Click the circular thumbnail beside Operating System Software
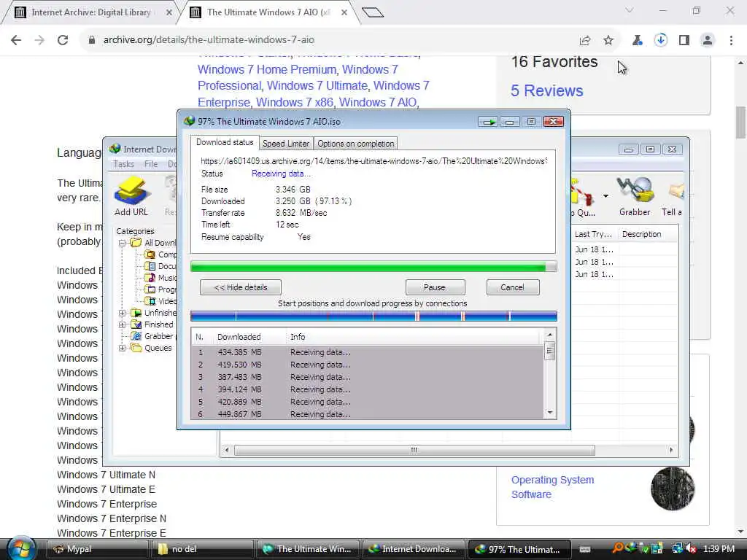This screenshot has width=747, height=560. click(x=673, y=489)
